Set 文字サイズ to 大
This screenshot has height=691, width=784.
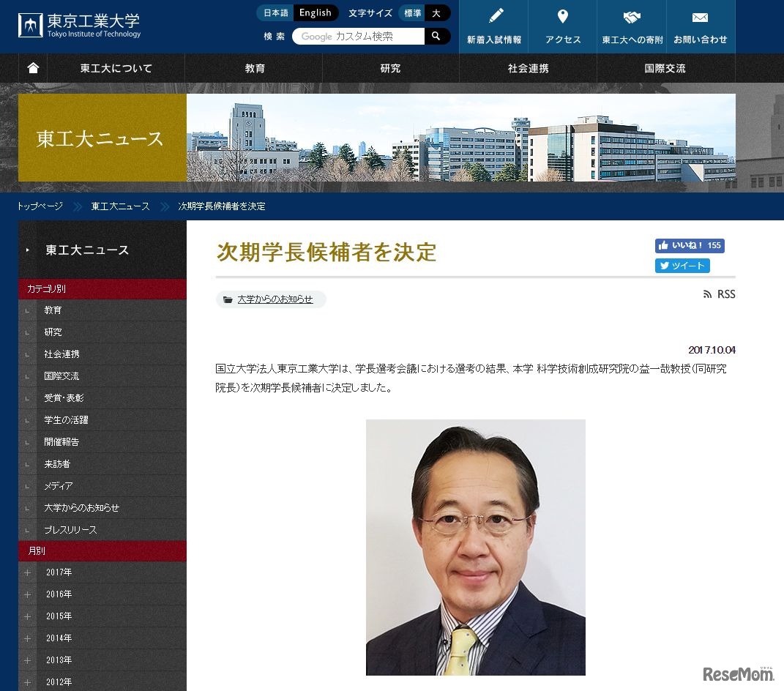point(436,12)
